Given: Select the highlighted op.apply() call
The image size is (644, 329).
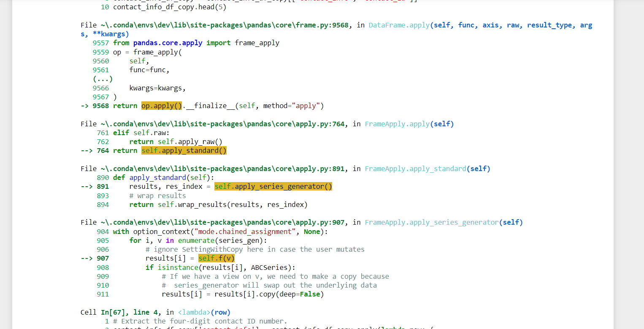Looking at the screenshot, I should click(x=162, y=106).
